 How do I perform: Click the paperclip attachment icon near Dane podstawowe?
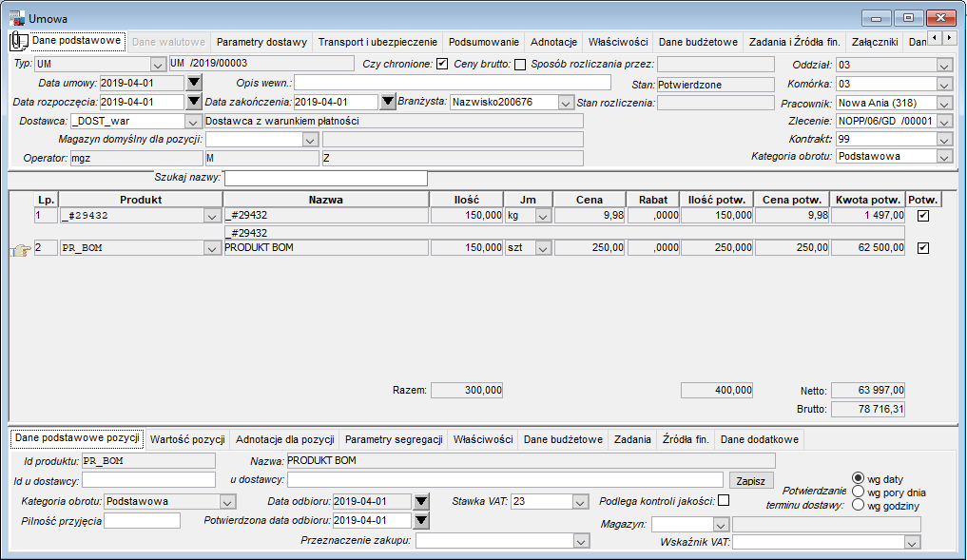tap(18, 41)
